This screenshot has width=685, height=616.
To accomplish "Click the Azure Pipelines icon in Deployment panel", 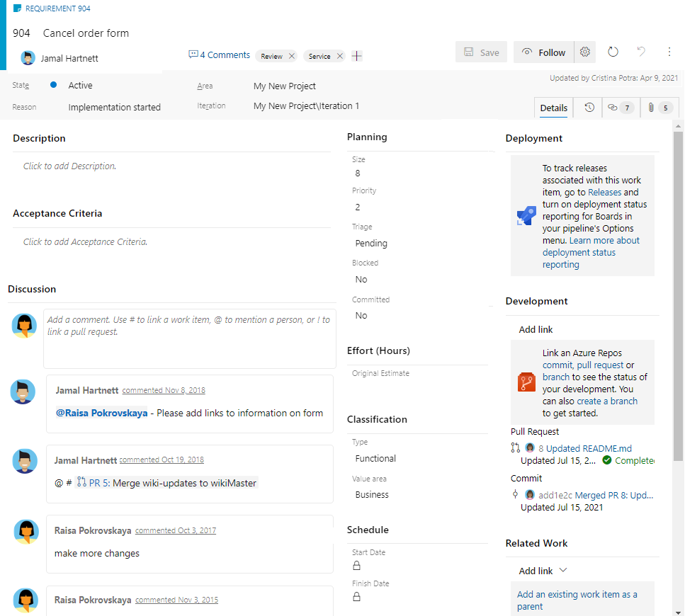I will (x=525, y=215).
